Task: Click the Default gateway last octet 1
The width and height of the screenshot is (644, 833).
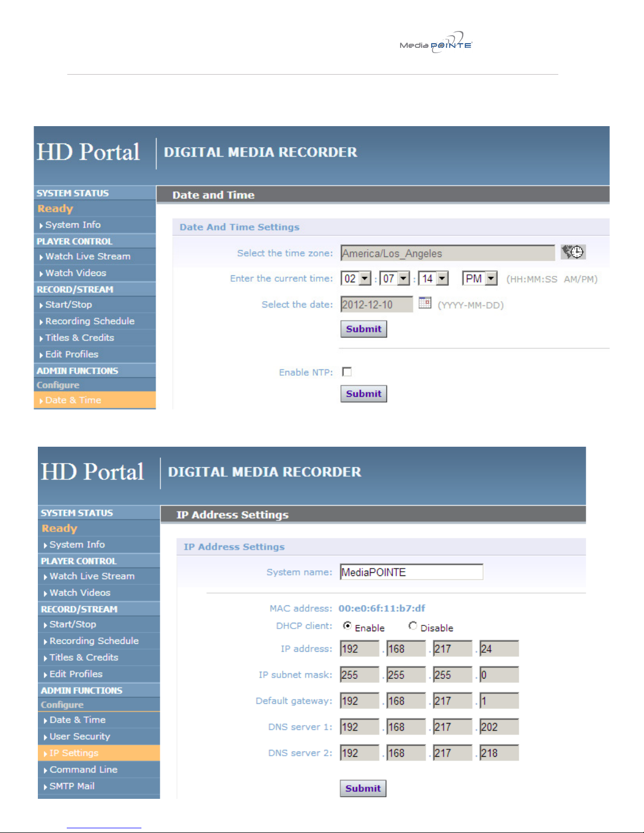Action: click(x=499, y=701)
